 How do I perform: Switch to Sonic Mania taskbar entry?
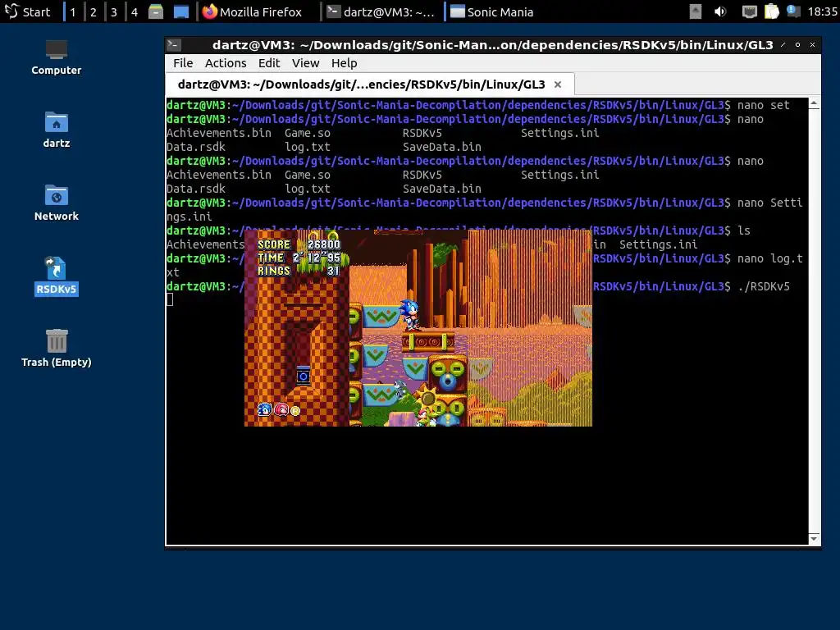(x=492, y=11)
